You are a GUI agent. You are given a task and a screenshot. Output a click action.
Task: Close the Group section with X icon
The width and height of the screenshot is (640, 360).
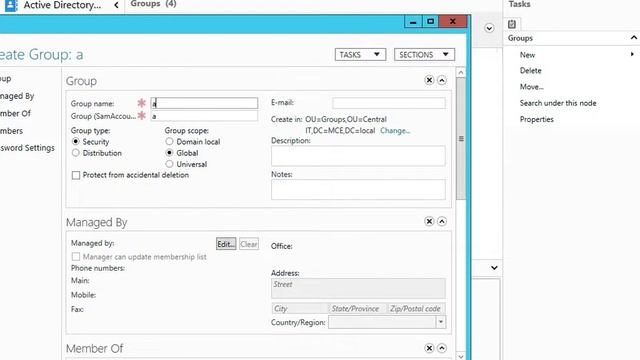(429, 80)
